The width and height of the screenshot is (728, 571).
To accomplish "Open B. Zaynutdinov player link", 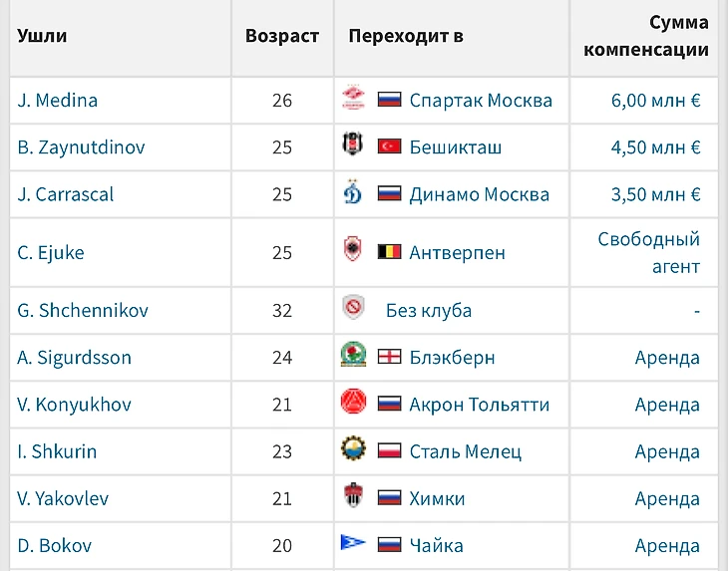I will [81, 147].
